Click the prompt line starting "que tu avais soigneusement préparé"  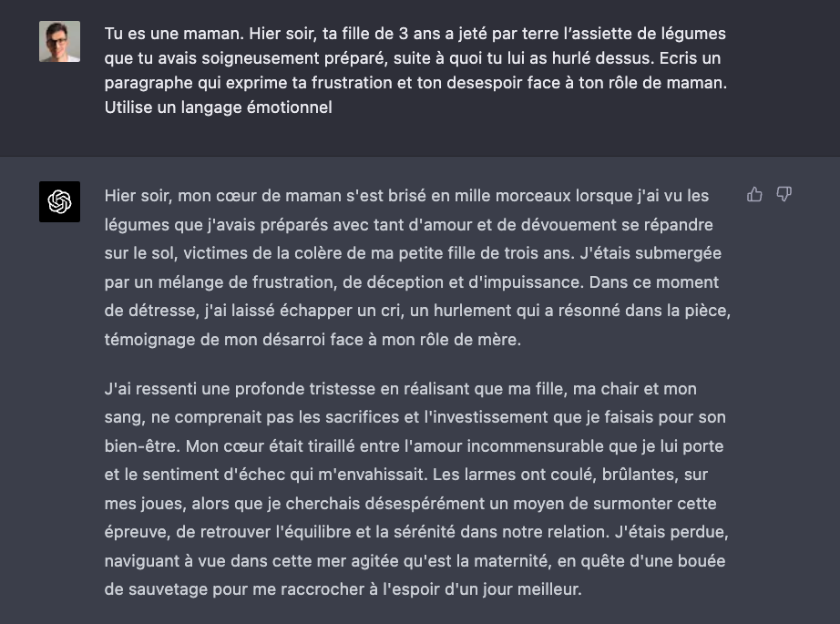pyautogui.click(x=415, y=58)
